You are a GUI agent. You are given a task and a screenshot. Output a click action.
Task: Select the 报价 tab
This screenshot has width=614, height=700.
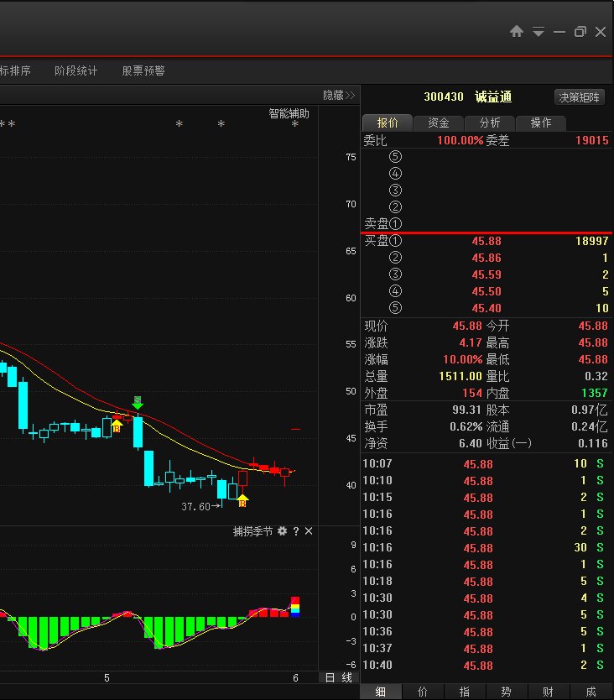tap(388, 123)
